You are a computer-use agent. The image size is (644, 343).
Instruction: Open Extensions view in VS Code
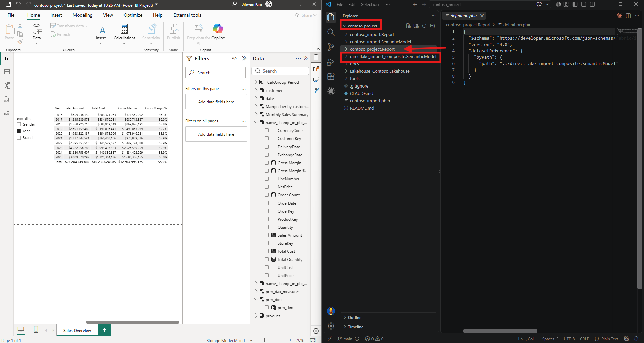click(331, 77)
